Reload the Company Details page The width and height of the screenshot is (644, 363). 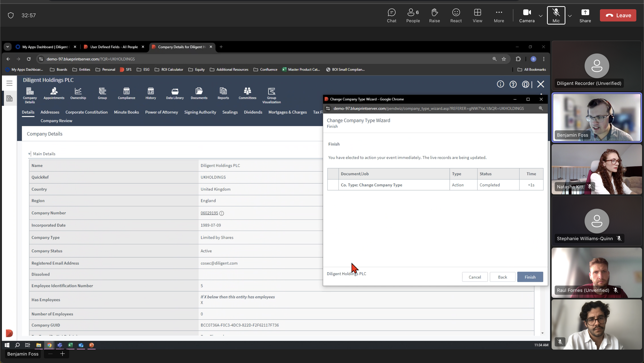[29, 59]
